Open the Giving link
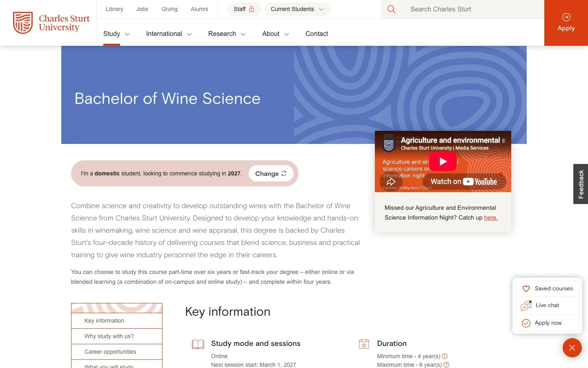Screen dimensions: 588x368 [169, 9]
